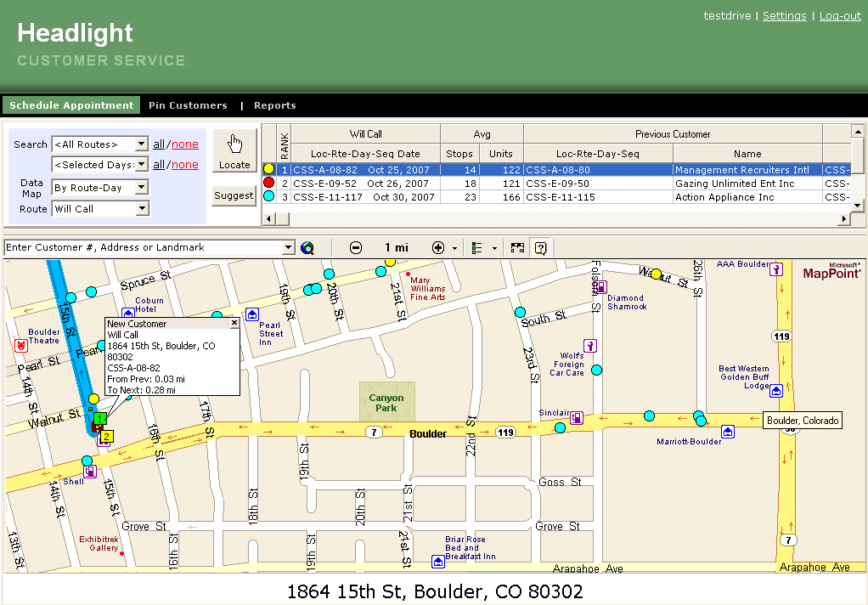Zoom out the map with minus button
This screenshot has width=868, height=605.
(356, 248)
